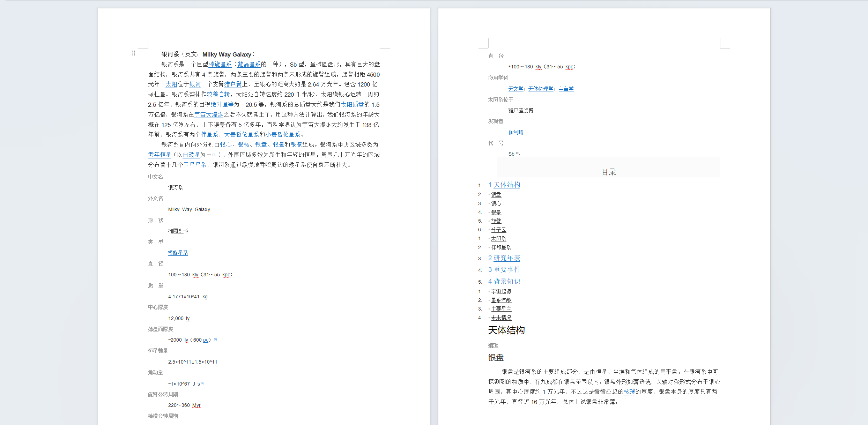
Task: Open the 核球 link in 银盘 paragraph
Action: 629,392
